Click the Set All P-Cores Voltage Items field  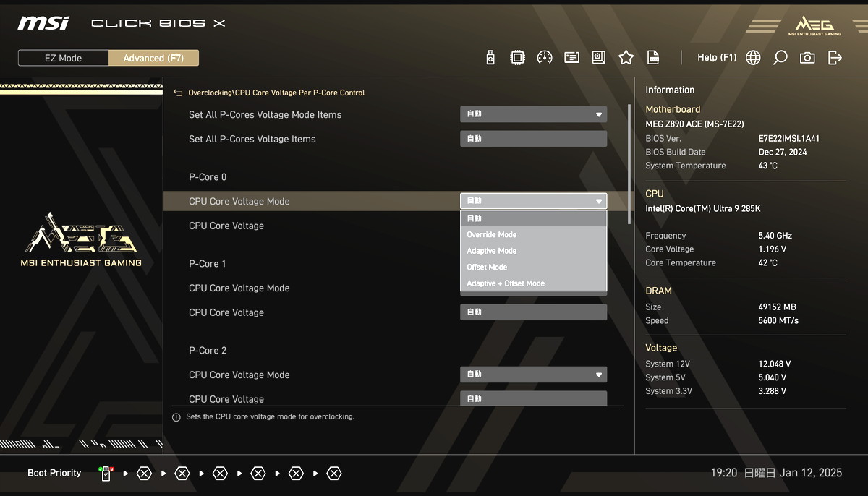click(x=533, y=139)
